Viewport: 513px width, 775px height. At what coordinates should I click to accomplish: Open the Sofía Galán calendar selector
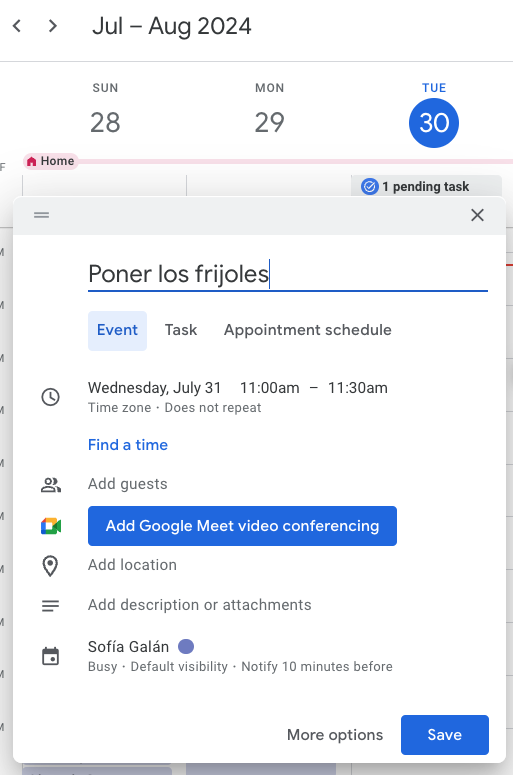(x=128, y=646)
